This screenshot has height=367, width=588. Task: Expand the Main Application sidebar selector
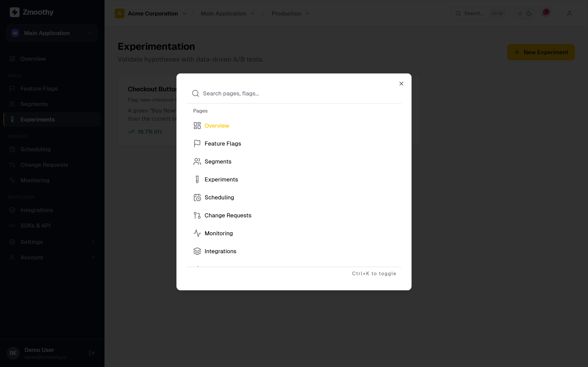(x=52, y=33)
